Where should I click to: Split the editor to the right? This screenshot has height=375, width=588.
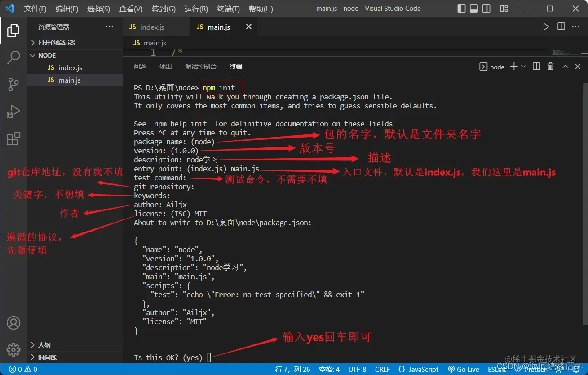[x=561, y=27]
